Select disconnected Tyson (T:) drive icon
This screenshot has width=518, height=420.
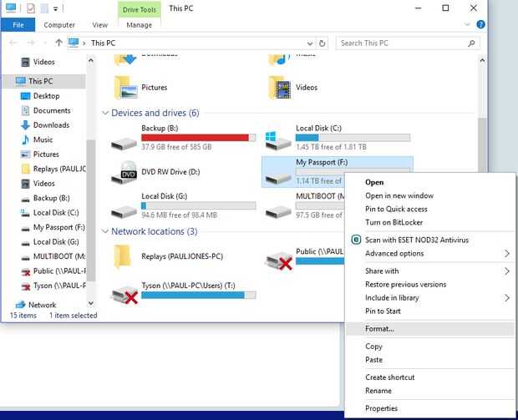[x=124, y=295]
